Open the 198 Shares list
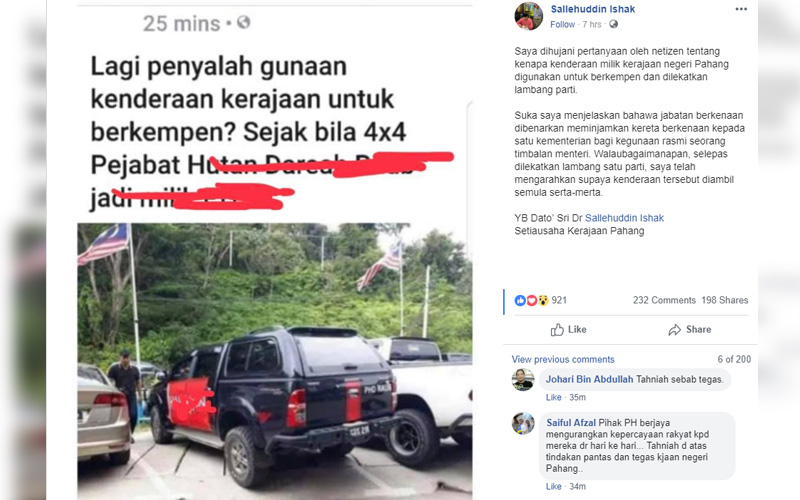The image size is (800, 500). pyautogui.click(x=724, y=300)
